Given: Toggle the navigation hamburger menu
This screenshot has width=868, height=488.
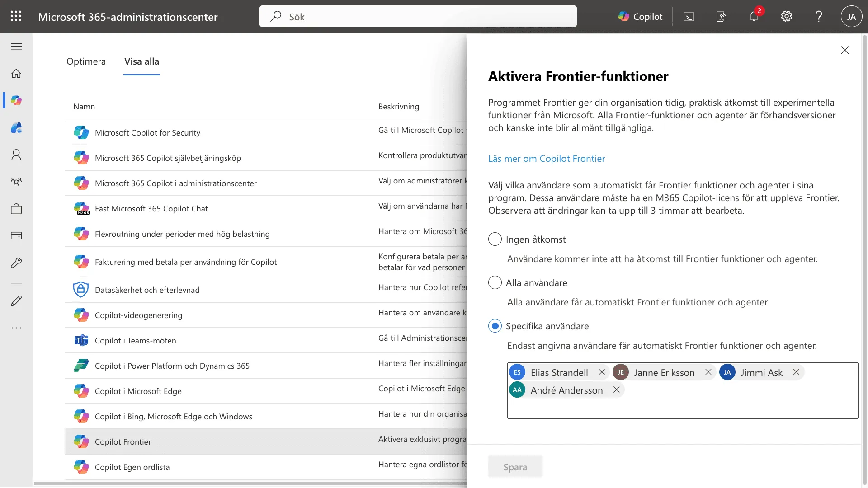Looking at the screenshot, I should click(16, 47).
